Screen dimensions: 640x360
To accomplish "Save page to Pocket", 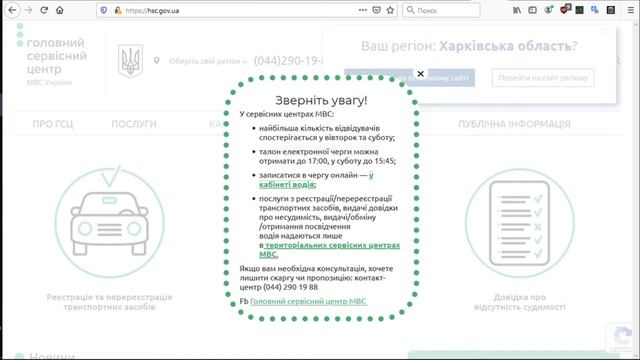I will click(376, 10).
